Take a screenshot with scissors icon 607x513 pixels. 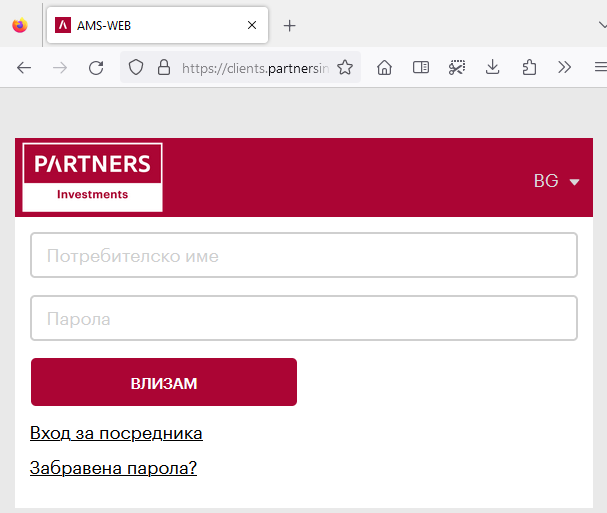click(x=457, y=67)
